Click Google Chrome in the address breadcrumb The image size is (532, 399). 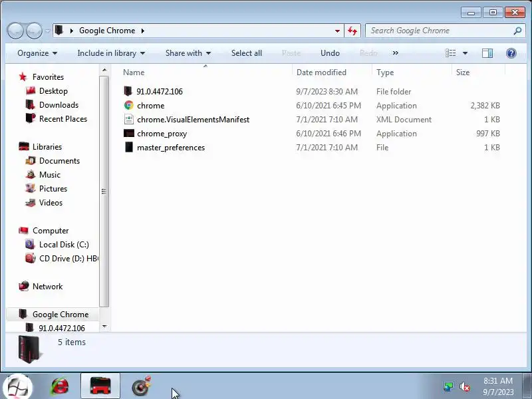[x=107, y=31]
